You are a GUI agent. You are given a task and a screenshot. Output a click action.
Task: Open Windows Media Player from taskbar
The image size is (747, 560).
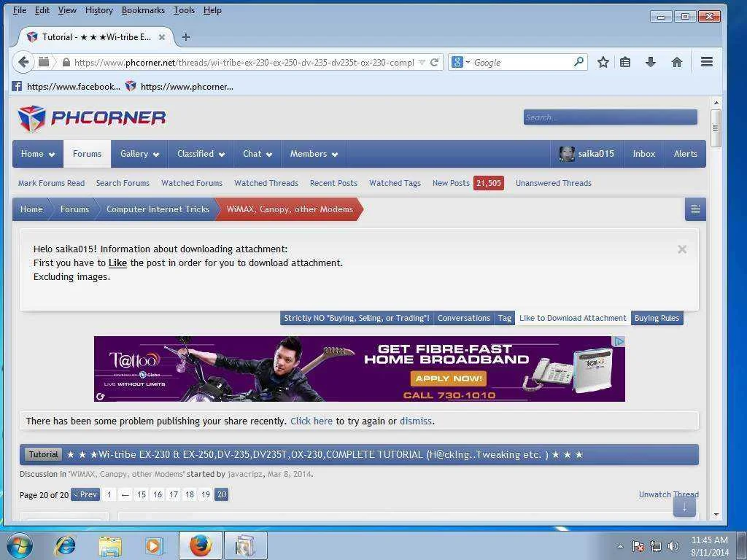click(x=153, y=545)
